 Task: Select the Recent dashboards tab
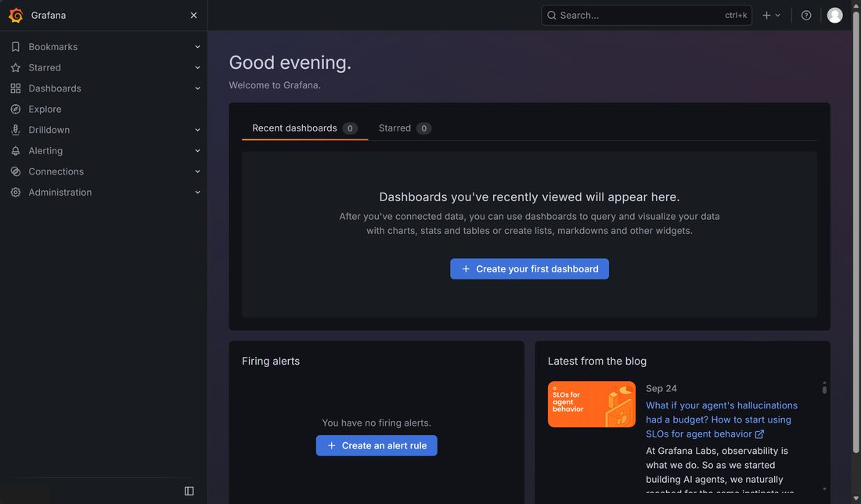tap(304, 128)
